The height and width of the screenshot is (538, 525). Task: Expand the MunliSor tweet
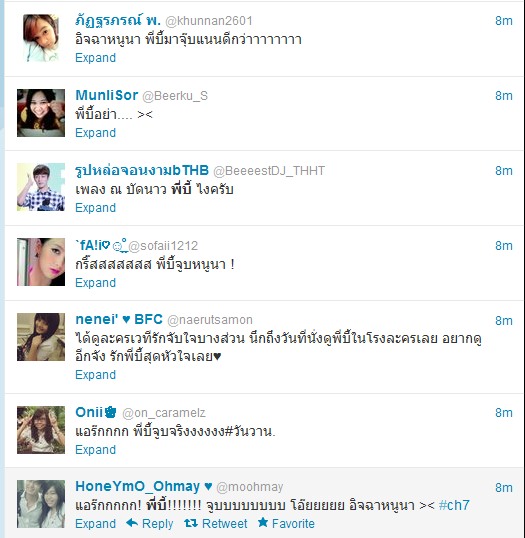[x=95, y=133]
